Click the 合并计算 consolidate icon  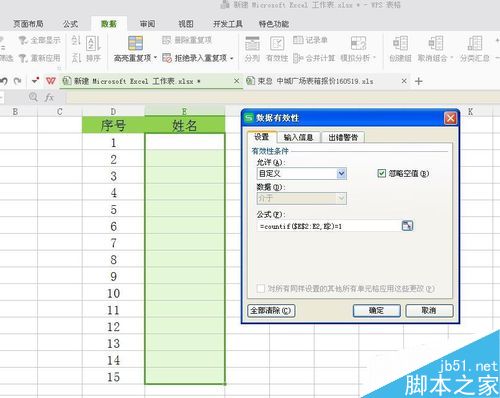pos(298,58)
